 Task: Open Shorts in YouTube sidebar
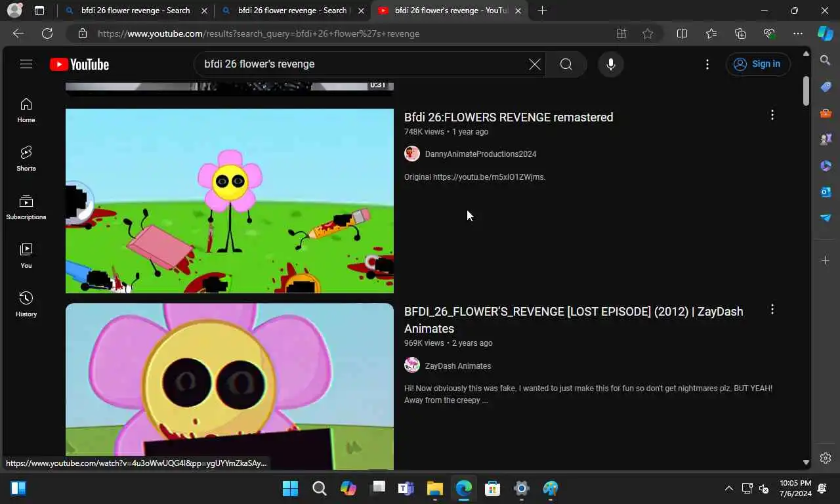point(26,159)
